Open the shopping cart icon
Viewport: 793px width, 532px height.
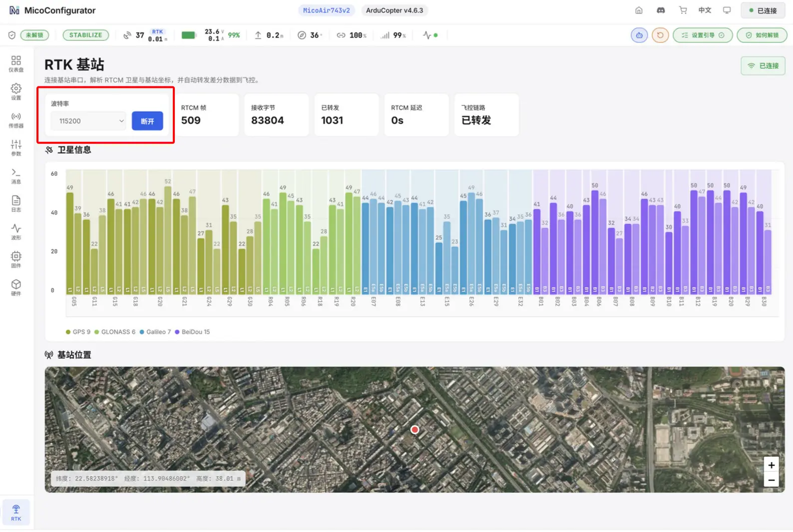[x=683, y=10]
